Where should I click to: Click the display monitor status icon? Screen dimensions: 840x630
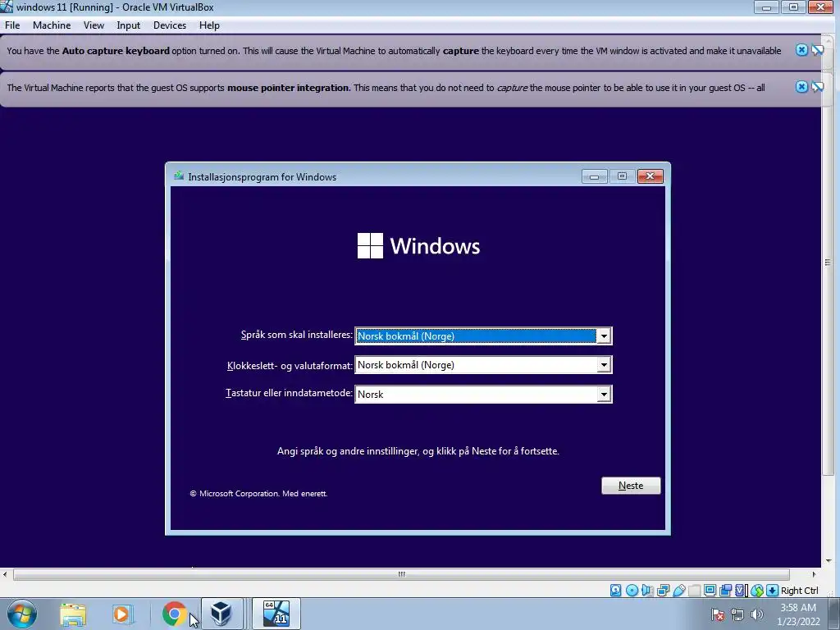coord(710,591)
